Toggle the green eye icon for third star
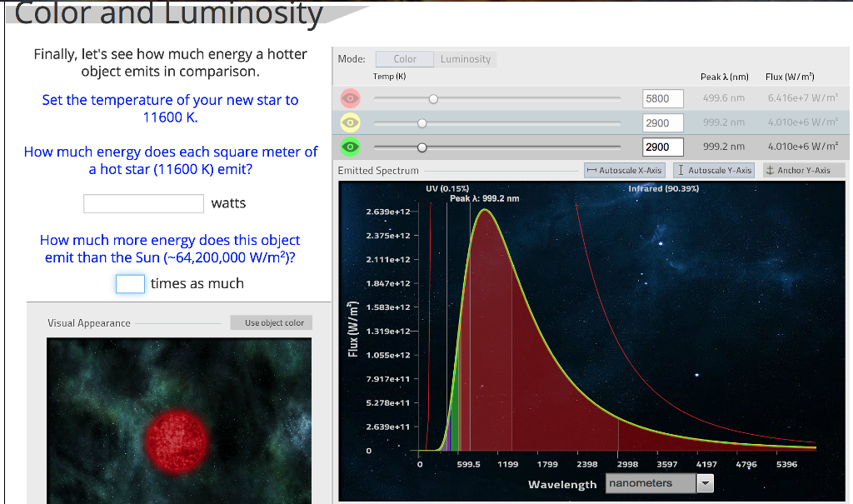Image resolution: width=853 pixels, height=504 pixels. [x=350, y=147]
